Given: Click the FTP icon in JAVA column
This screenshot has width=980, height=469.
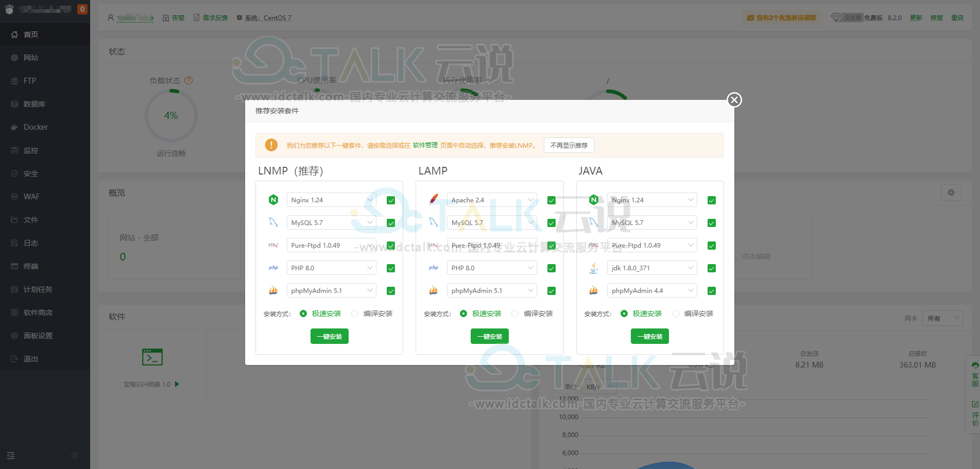Looking at the screenshot, I should point(594,246).
